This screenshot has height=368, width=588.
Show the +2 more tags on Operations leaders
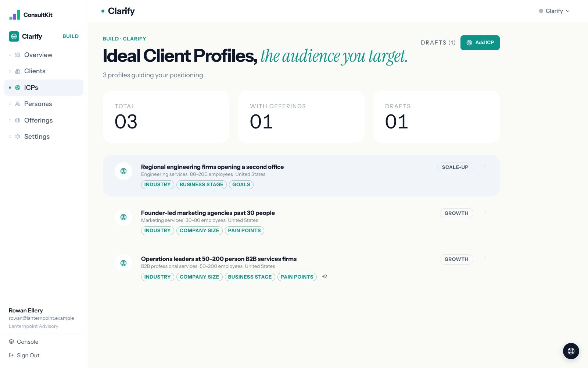pos(325,277)
